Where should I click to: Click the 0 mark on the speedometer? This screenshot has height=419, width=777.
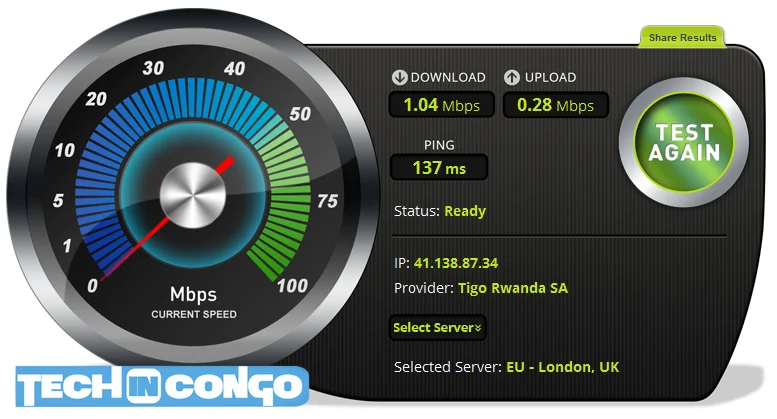click(93, 286)
